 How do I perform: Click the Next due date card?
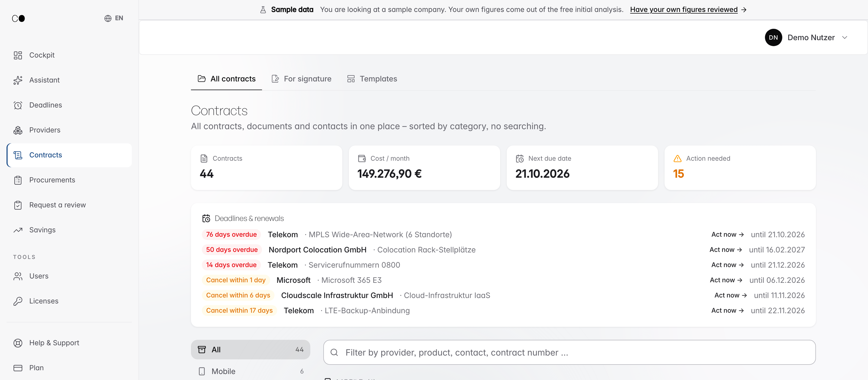582,168
